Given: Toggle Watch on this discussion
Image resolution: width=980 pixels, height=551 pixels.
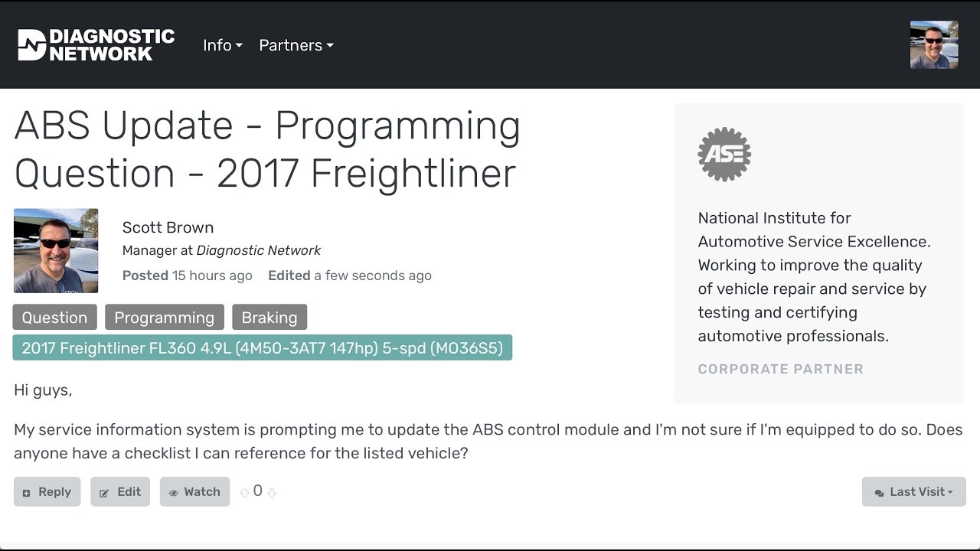Looking at the screenshot, I should point(194,492).
